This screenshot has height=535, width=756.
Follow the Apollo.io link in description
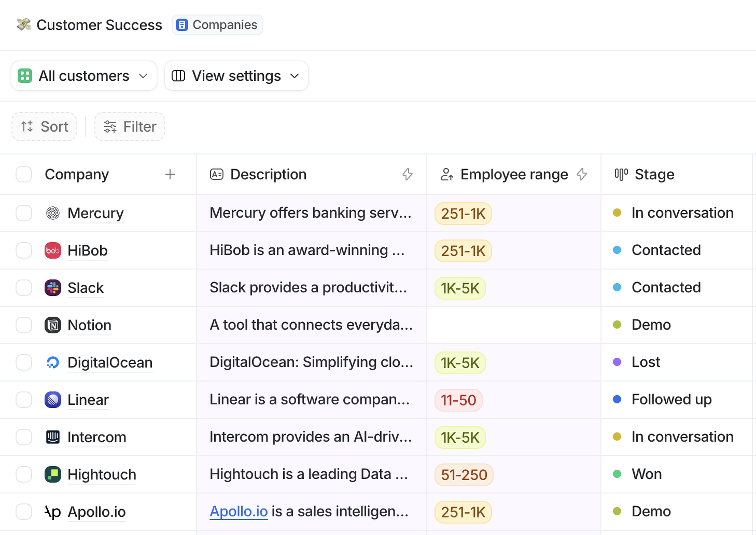tap(238, 512)
